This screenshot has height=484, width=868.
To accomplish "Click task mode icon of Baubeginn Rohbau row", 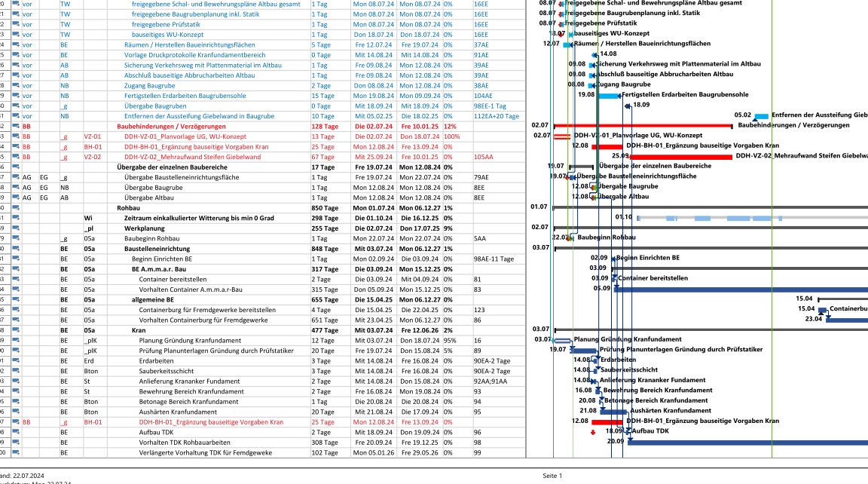I will (x=15, y=238).
